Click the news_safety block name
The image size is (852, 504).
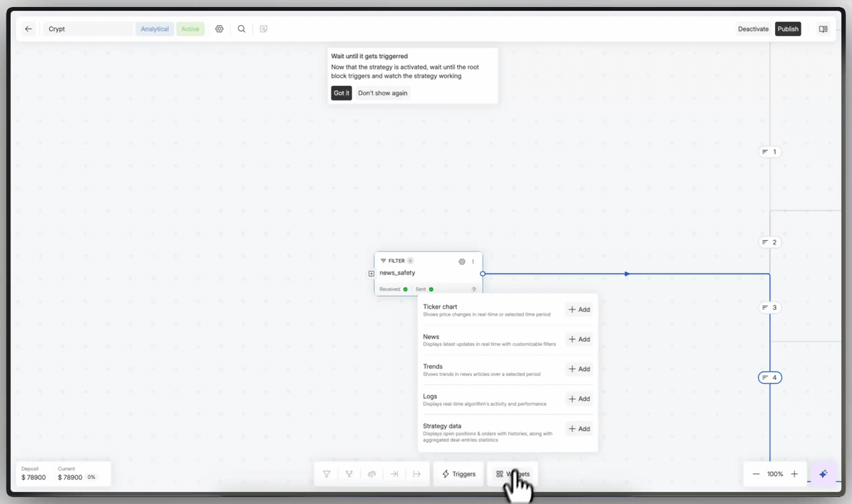point(397,273)
